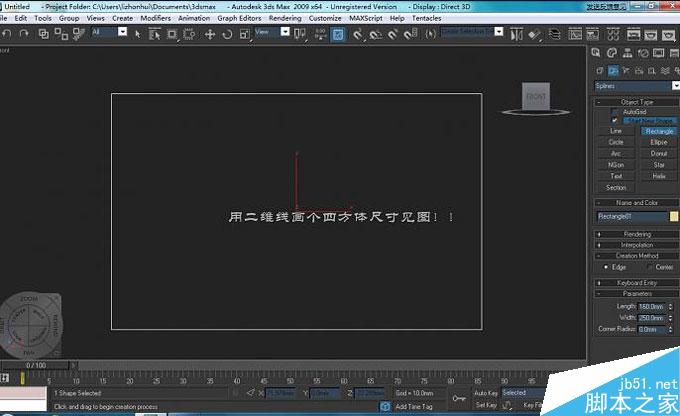680x416 pixels.
Task: Switch to Hierarchy command panel tab
Action: pos(627,53)
